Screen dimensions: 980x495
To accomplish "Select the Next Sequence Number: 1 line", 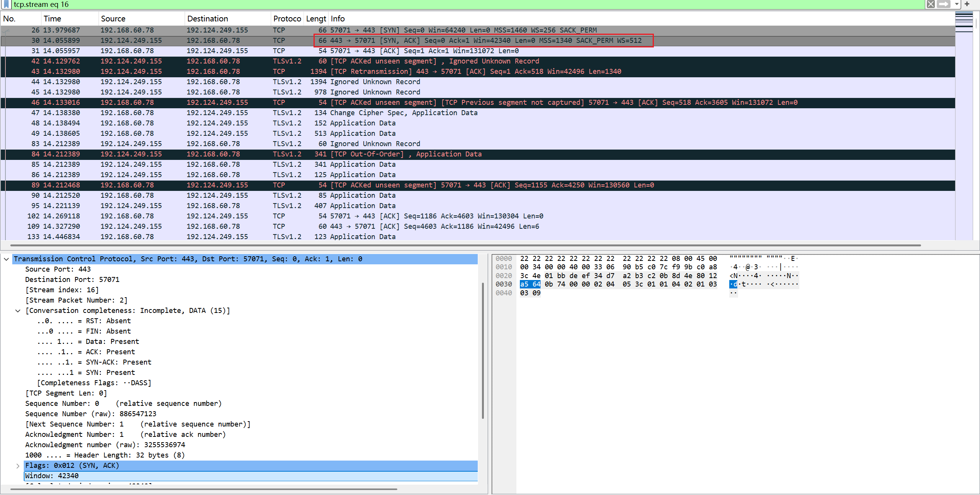I will click(138, 424).
